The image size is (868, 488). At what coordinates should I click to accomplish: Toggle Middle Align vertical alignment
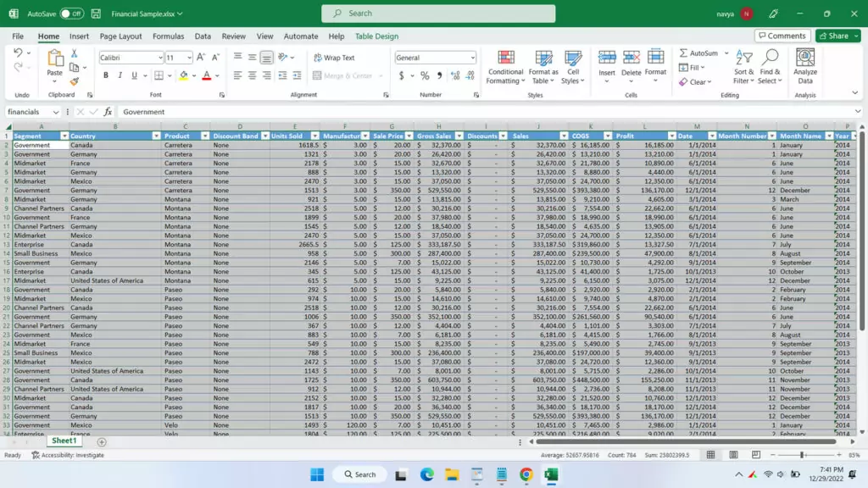point(252,57)
